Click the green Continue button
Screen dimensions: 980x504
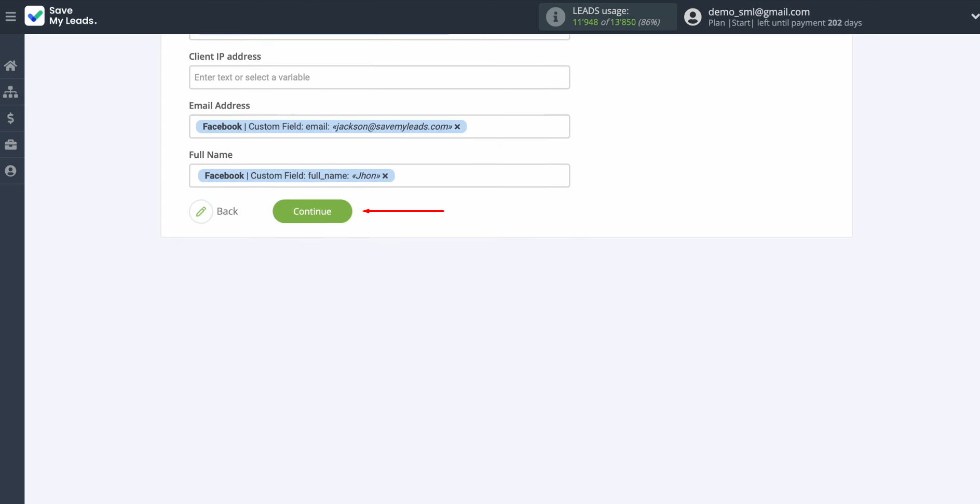coord(312,211)
